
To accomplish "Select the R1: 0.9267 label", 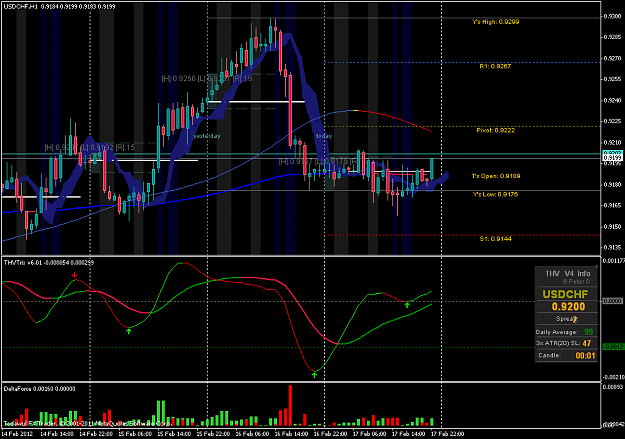I will point(495,66).
